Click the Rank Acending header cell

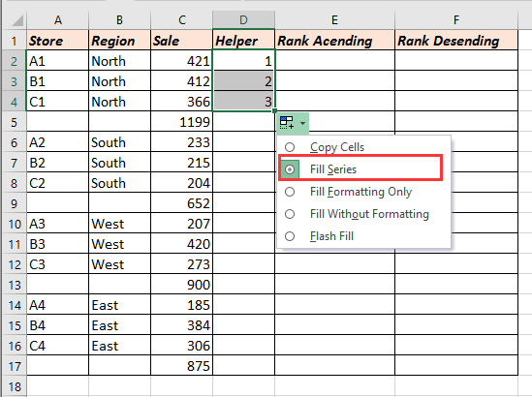(x=335, y=41)
